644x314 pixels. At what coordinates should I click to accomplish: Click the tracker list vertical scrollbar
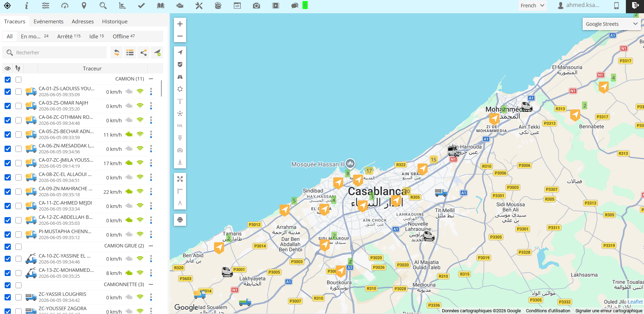pos(161,88)
